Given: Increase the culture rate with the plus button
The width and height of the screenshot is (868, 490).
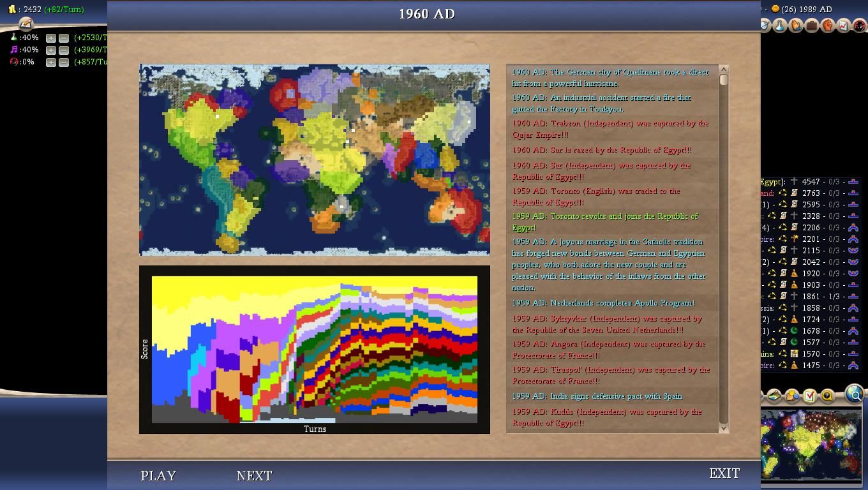Looking at the screenshot, I should (51, 50).
